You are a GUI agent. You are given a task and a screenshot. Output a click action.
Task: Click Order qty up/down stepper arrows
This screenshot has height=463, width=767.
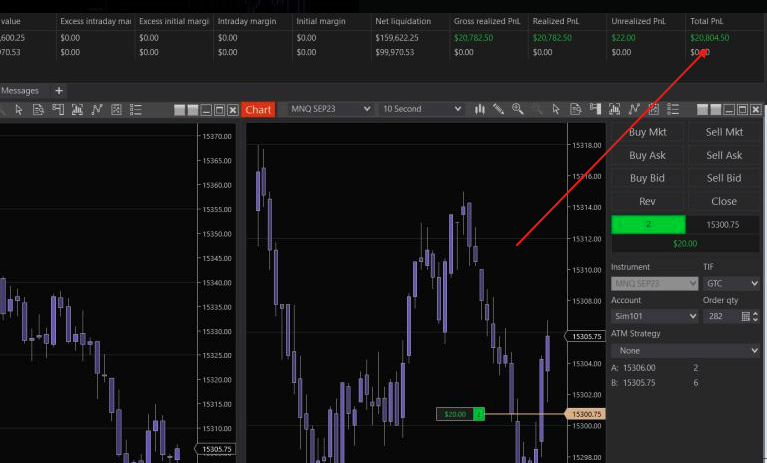[x=756, y=316]
